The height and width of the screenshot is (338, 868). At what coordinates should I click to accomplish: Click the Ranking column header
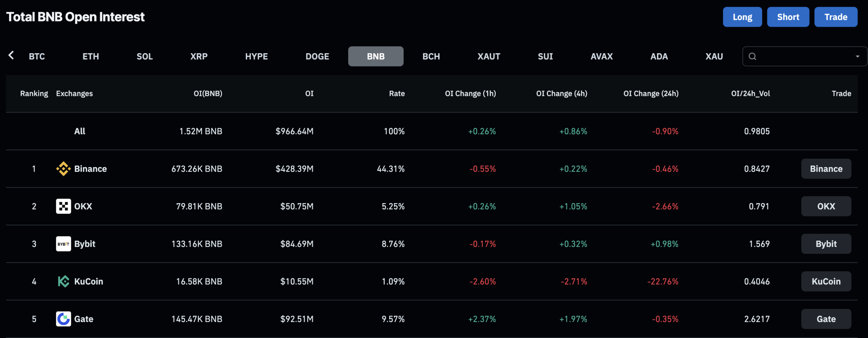[x=34, y=94]
